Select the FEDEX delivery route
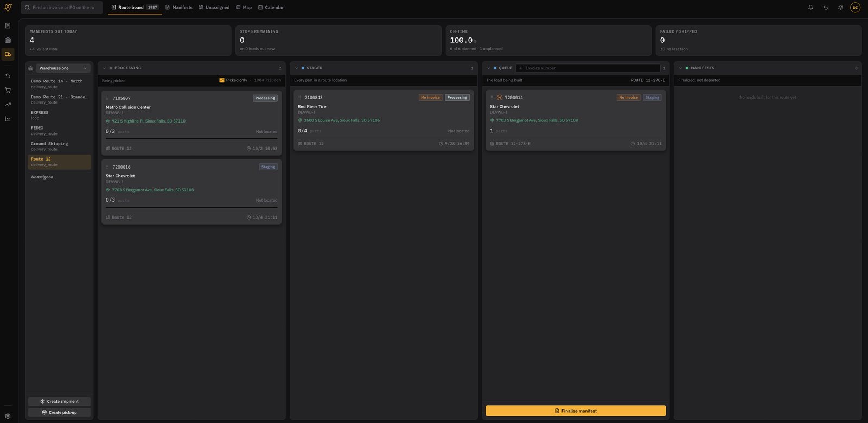The height and width of the screenshot is (423, 868). point(59,131)
